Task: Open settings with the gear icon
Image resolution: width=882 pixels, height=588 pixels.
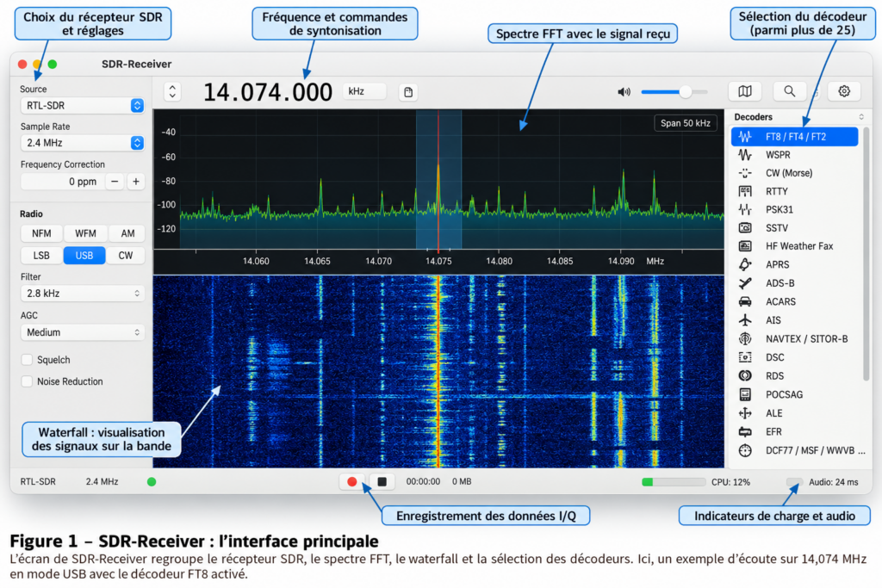Action: pos(844,91)
